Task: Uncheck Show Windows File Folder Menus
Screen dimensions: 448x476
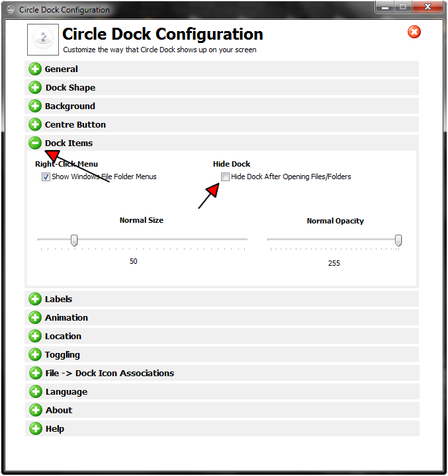Action: click(x=46, y=177)
